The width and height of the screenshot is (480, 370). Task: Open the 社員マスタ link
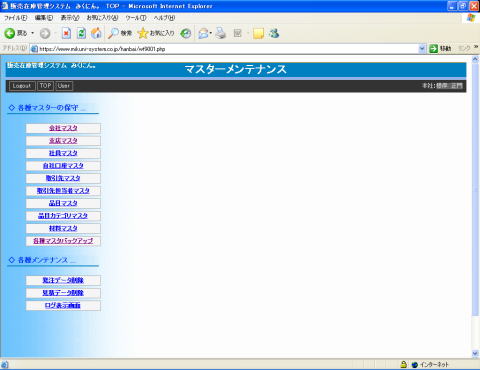[x=63, y=153]
